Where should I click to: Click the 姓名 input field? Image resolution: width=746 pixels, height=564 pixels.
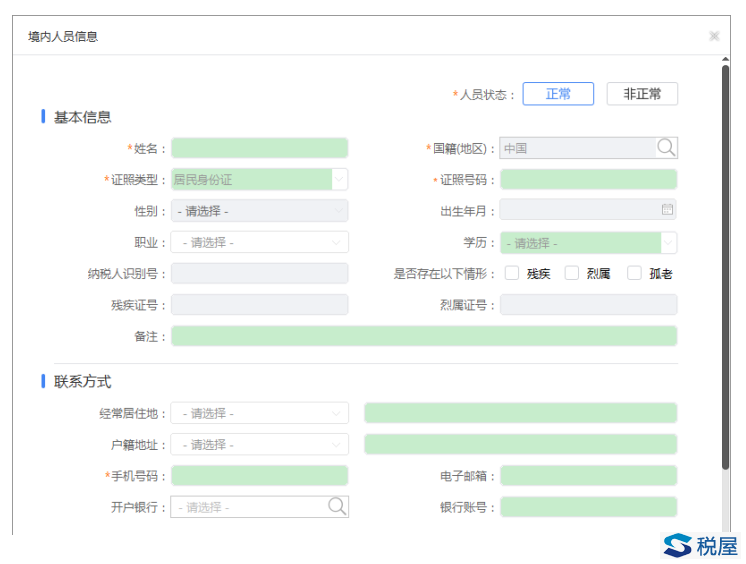[x=260, y=148]
